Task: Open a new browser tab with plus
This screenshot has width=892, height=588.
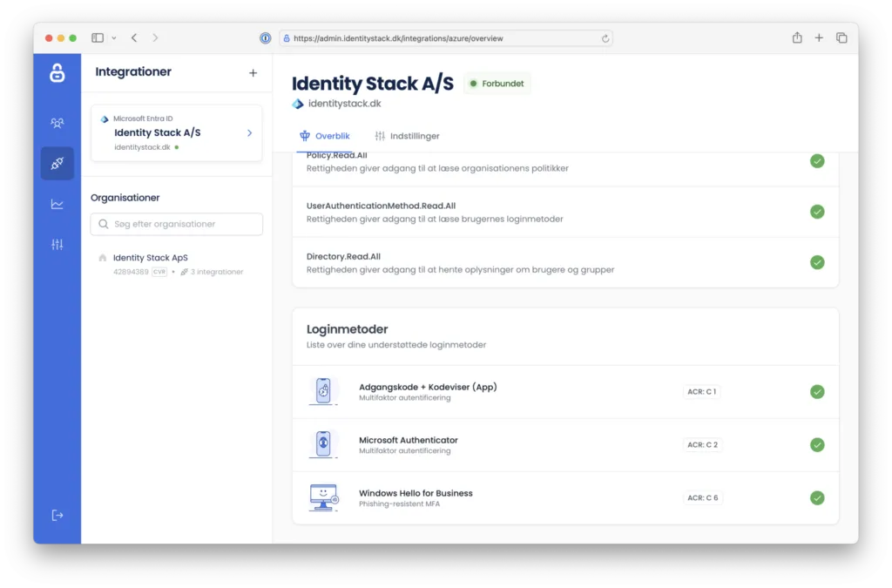Action: click(819, 37)
